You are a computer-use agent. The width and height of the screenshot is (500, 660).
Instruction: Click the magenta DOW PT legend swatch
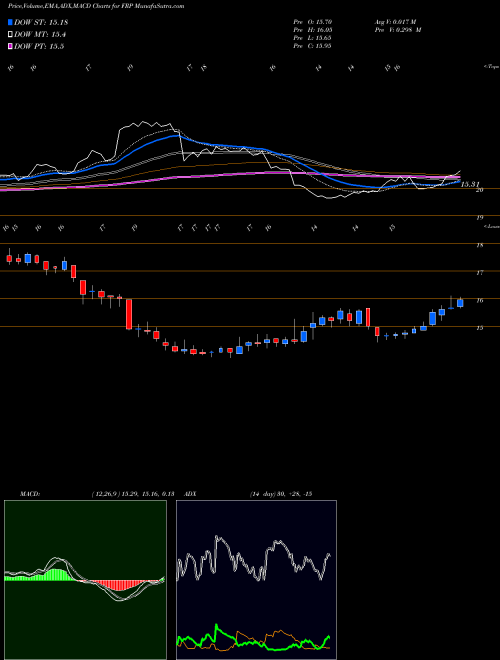click(10, 47)
